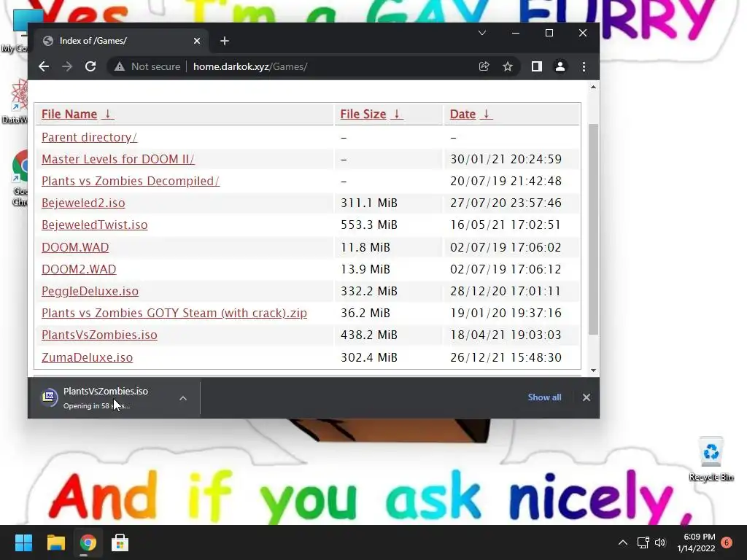Image resolution: width=747 pixels, height=560 pixels.
Task: Click the Chrome taskbar icon
Action: click(88, 542)
